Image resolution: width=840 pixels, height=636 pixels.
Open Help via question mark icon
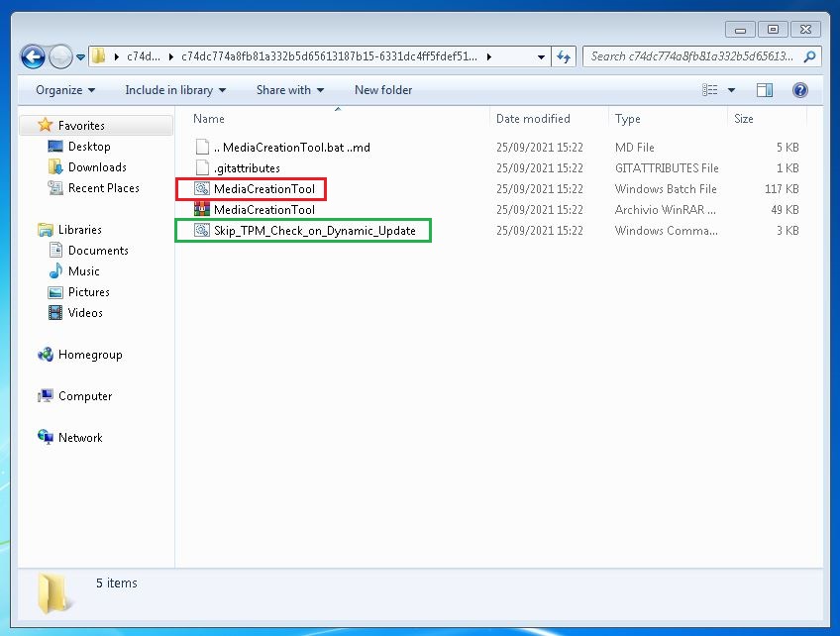coord(799,90)
